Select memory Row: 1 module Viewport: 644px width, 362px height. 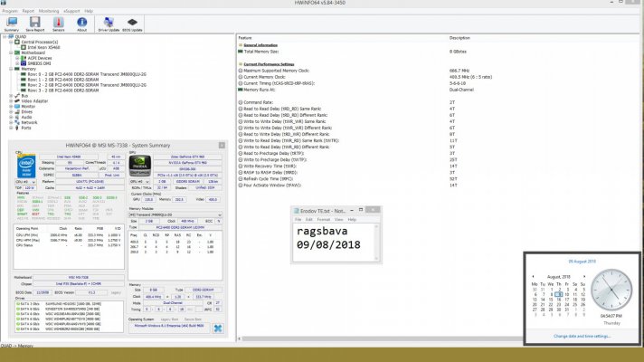tap(63, 80)
